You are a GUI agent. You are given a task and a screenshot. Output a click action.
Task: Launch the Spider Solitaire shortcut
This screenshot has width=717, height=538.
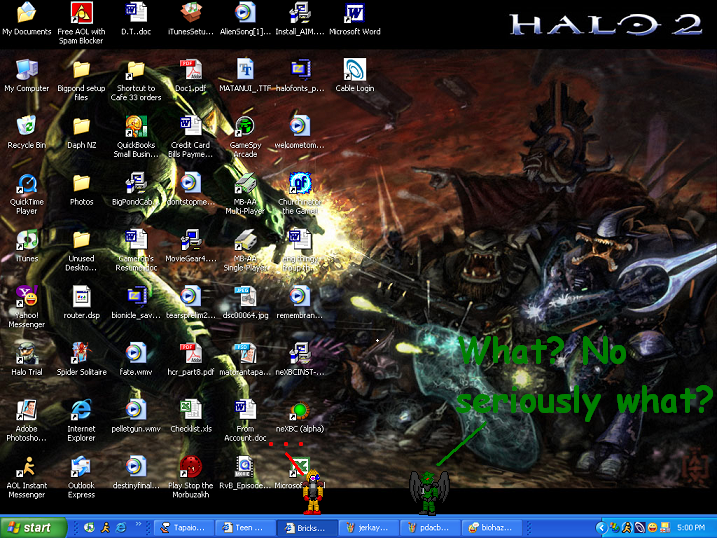click(x=81, y=353)
